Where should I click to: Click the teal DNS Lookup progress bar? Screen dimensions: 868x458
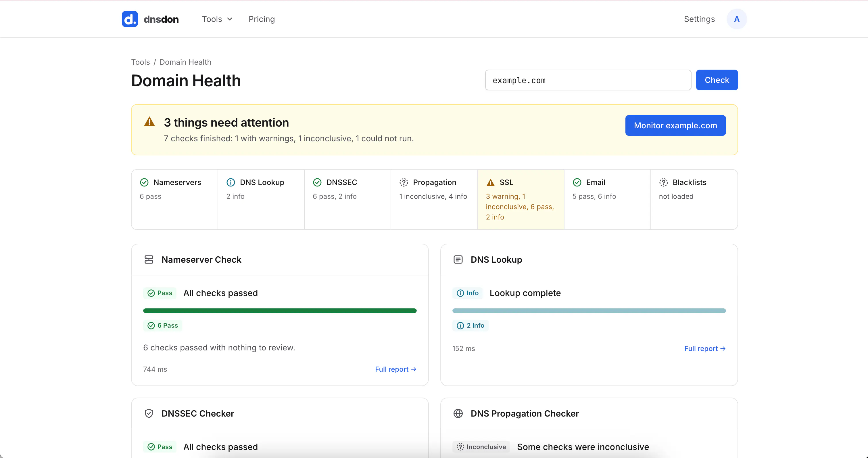point(589,311)
